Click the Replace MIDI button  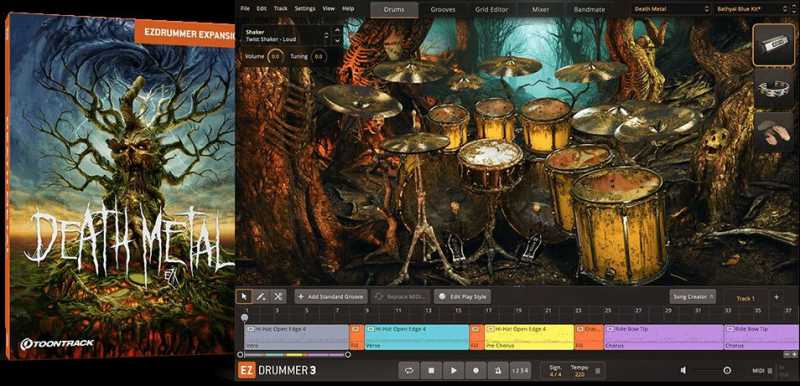pyautogui.click(x=401, y=296)
